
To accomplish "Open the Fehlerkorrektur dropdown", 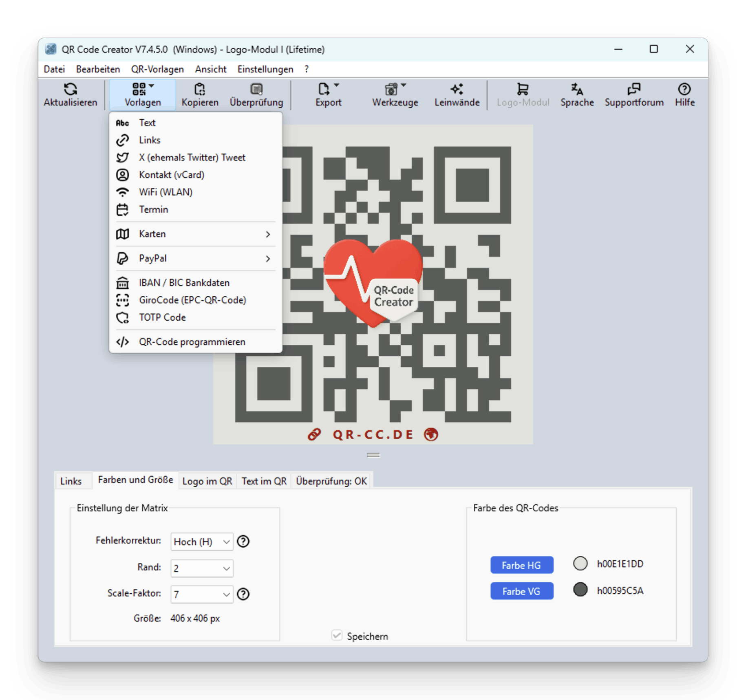I will pos(202,542).
